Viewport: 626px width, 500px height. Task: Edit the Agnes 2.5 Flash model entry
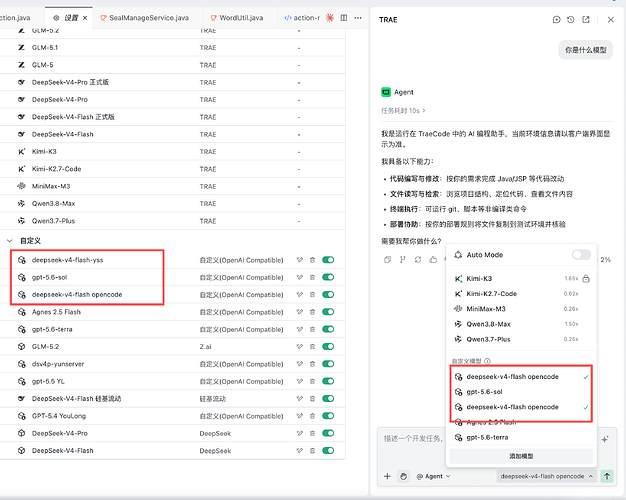click(300, 312)
